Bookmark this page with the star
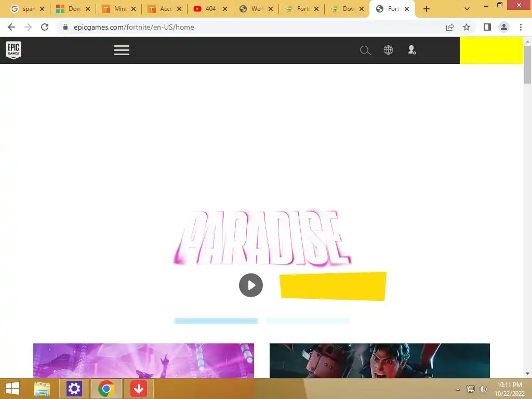 pos(467,27)
